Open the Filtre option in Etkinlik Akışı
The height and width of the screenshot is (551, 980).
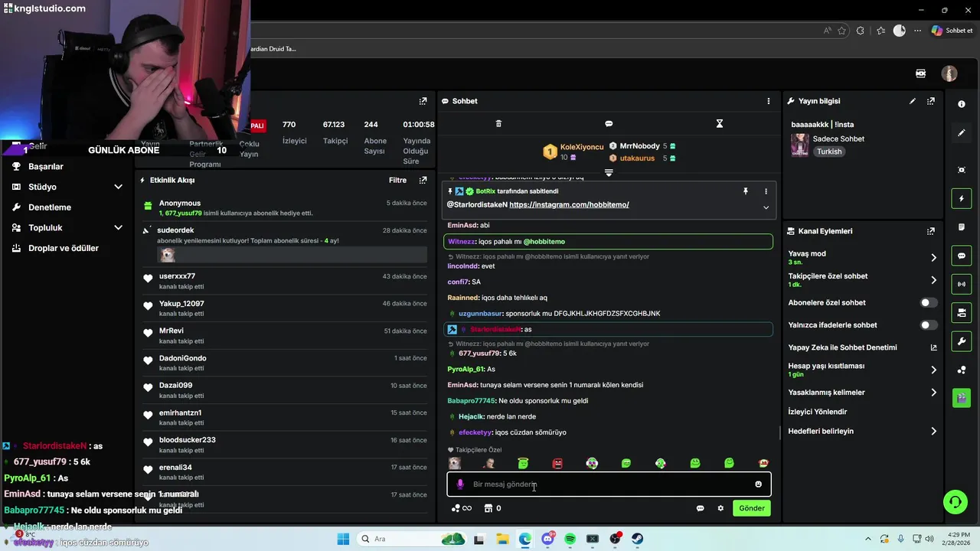click(x=397, y=181)
